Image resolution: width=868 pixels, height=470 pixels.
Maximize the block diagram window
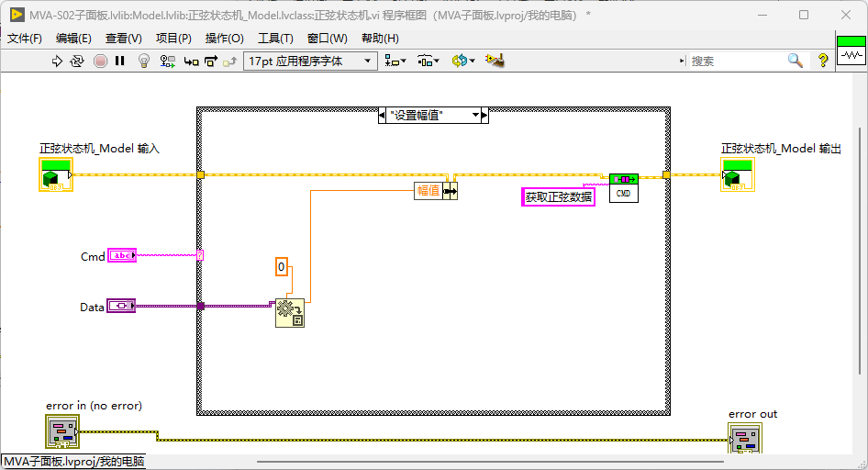(x=804, y=15)
